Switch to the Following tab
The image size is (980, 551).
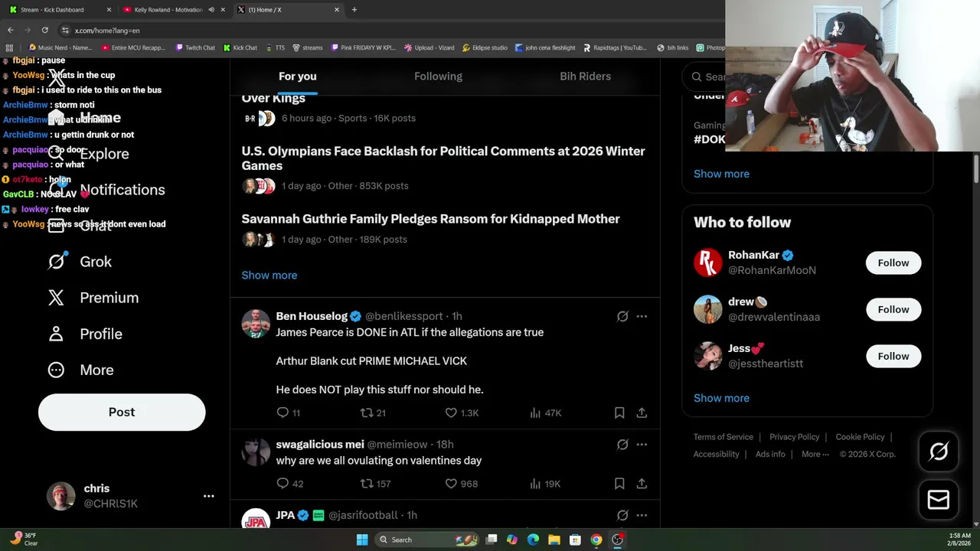tap(438, 77)
